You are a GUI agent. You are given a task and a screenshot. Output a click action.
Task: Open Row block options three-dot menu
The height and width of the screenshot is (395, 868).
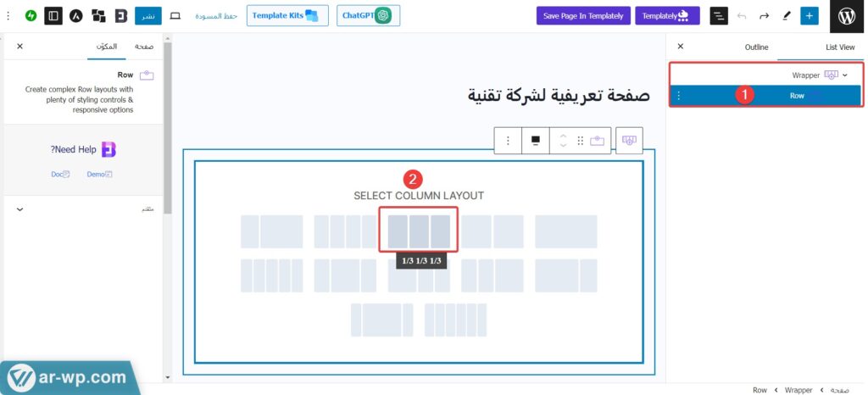pyautogui.click(x=507, y=141)
